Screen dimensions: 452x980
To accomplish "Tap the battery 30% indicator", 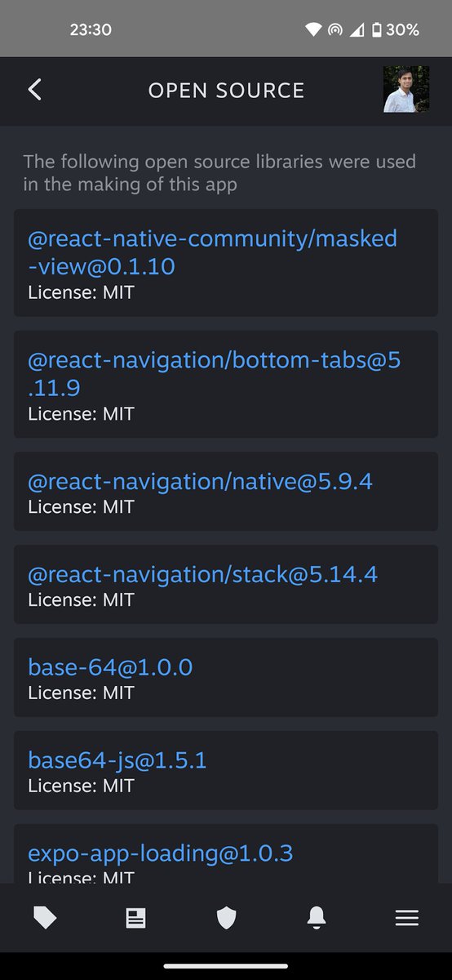I will (395, 30).
